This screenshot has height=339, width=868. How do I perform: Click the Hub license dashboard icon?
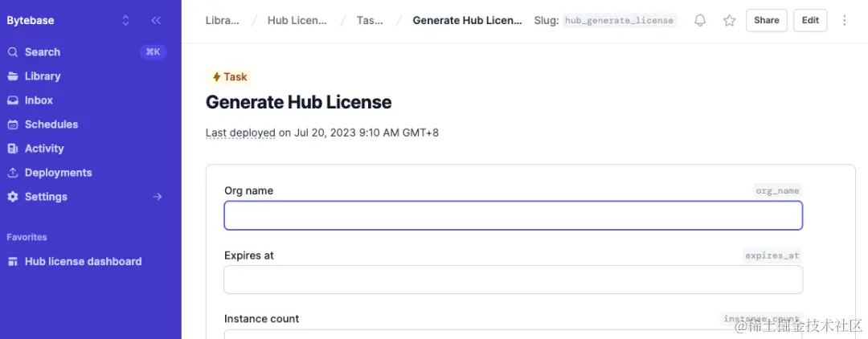pos(13,262)
